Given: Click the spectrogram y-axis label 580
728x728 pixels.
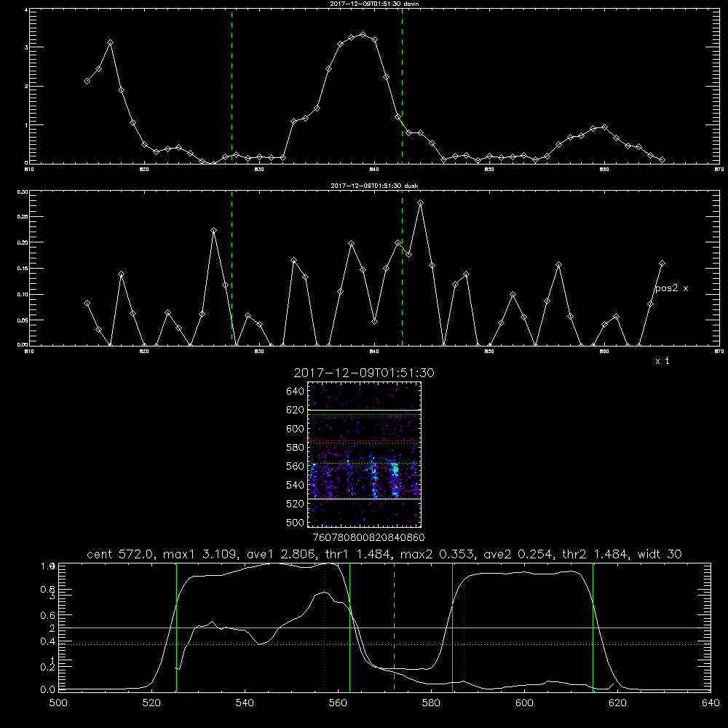Looking at the screenshot, I should pos(296,448).
